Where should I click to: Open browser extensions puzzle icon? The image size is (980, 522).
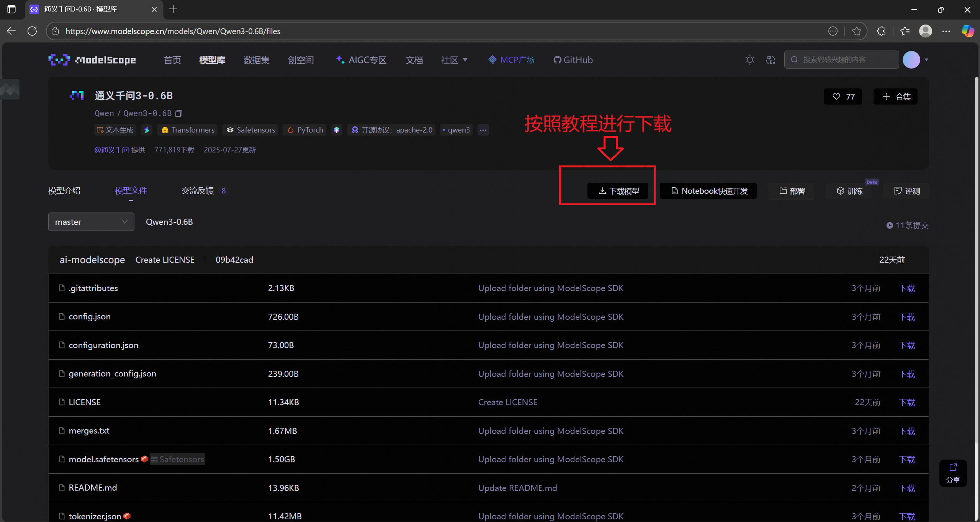pos(881,31)
